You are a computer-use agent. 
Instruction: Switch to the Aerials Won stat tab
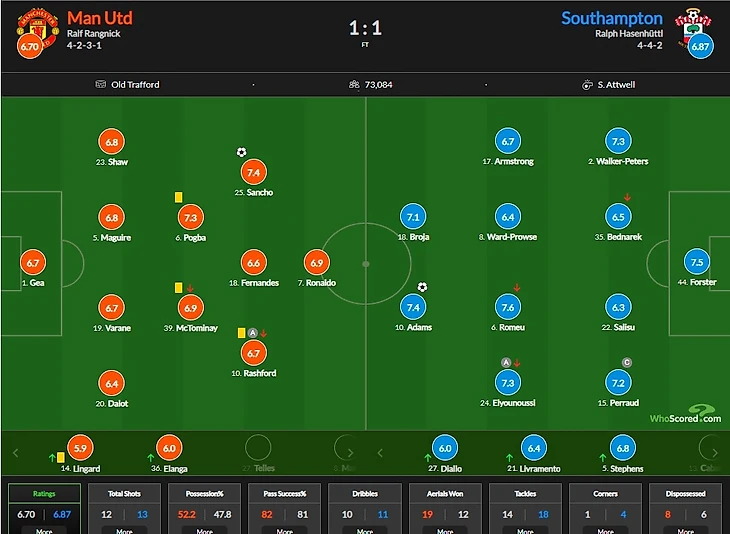tap(445, 493)
